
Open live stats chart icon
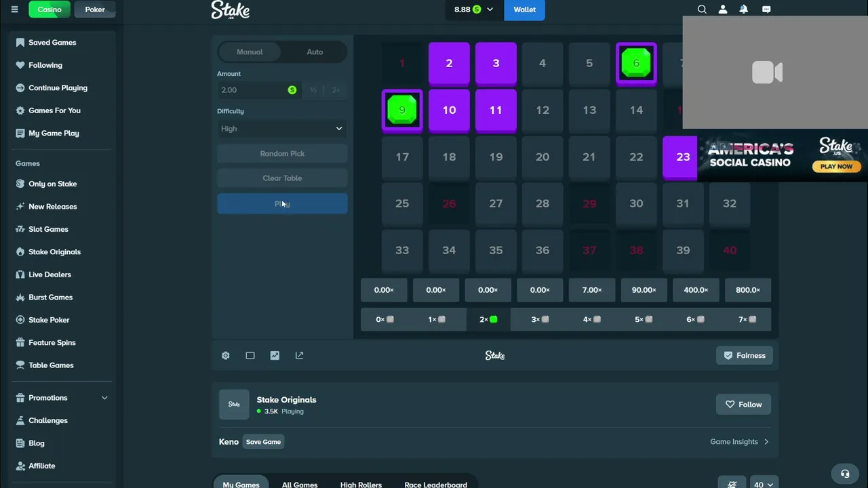pyautogui.click(x=275, y=355)
